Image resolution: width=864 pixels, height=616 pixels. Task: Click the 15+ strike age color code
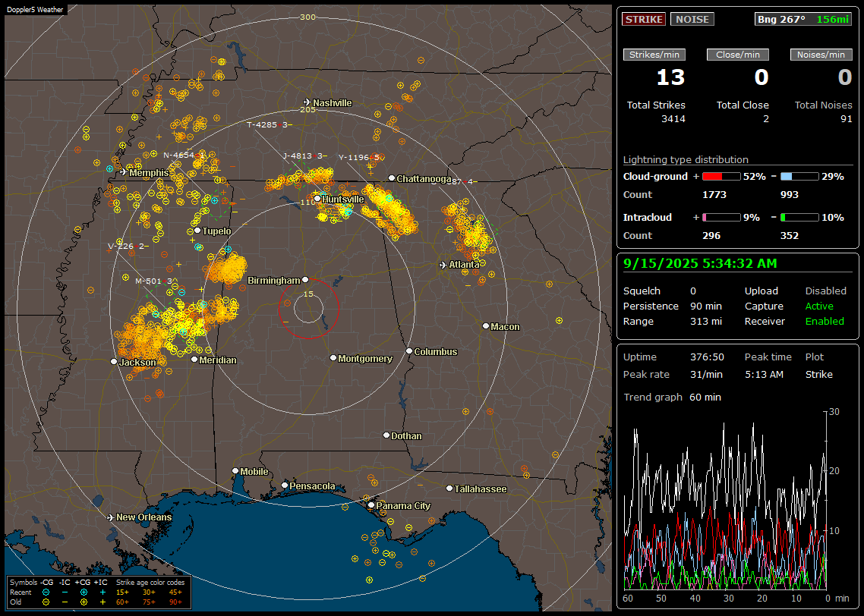(x=122, y=592)
